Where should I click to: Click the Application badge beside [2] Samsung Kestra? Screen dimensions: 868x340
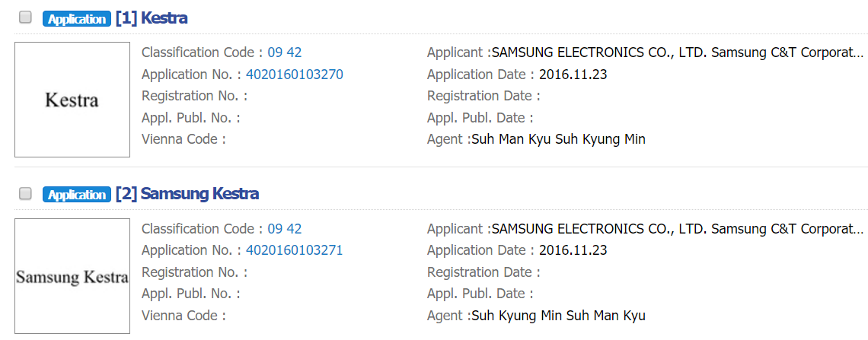click(x=77, y=195)
